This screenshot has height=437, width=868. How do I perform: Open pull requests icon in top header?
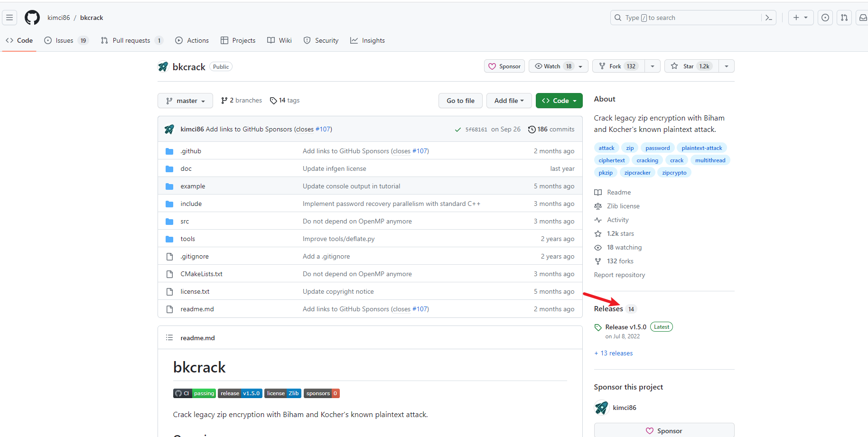coord(844,18)
